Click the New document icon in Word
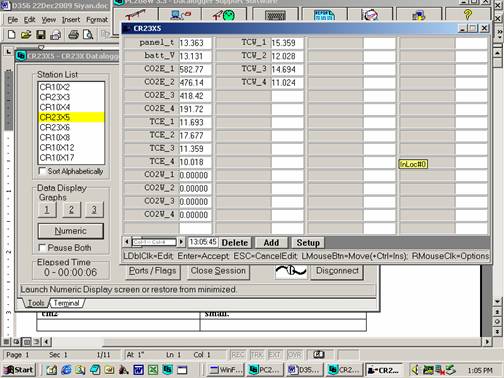Viewport: 504px width, 378px height. [11, 34]
